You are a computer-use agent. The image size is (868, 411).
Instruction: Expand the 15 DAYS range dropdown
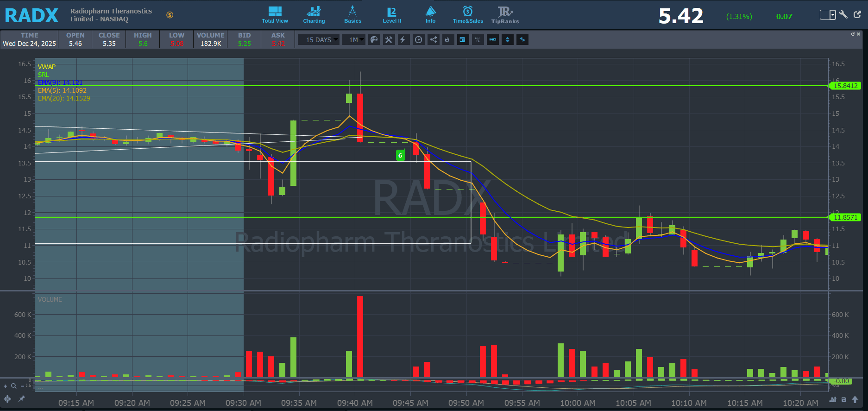point(319,40)
